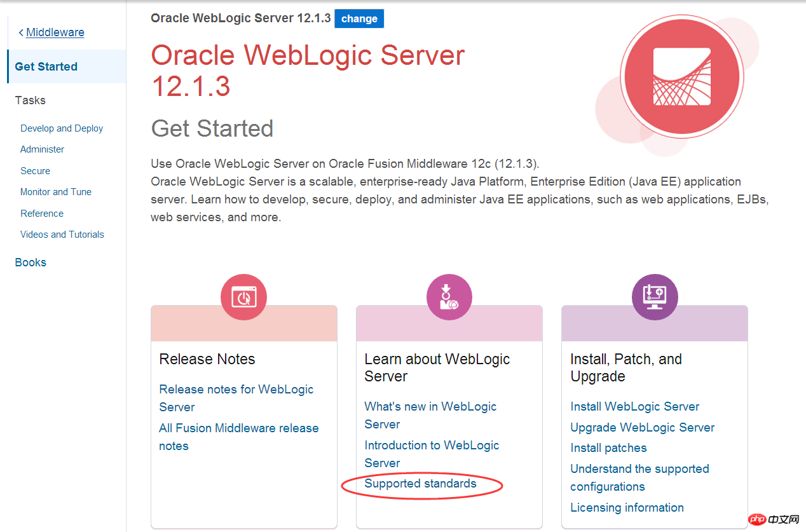Open Upgrade WebLogic Server link
Screen dimensions: 806x532
point(642,427)
